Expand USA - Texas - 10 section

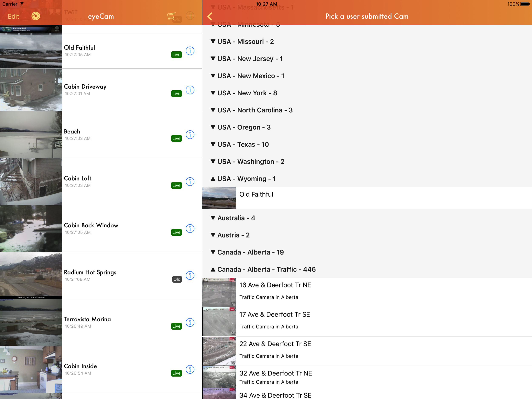pyautogui.click(x=367, y=144)
